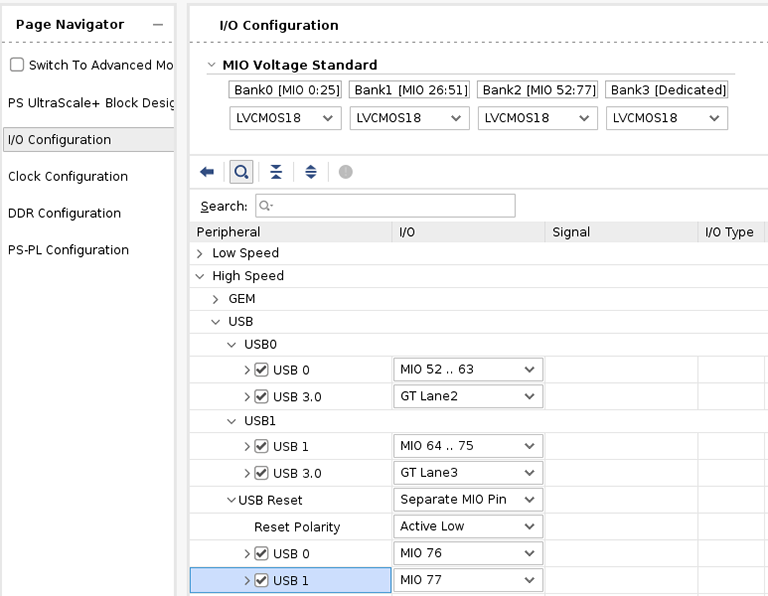This screenshot has width=768, height=596.
Task: Uncheck USB 3.0 under USB1
Action: pos(262,473)
